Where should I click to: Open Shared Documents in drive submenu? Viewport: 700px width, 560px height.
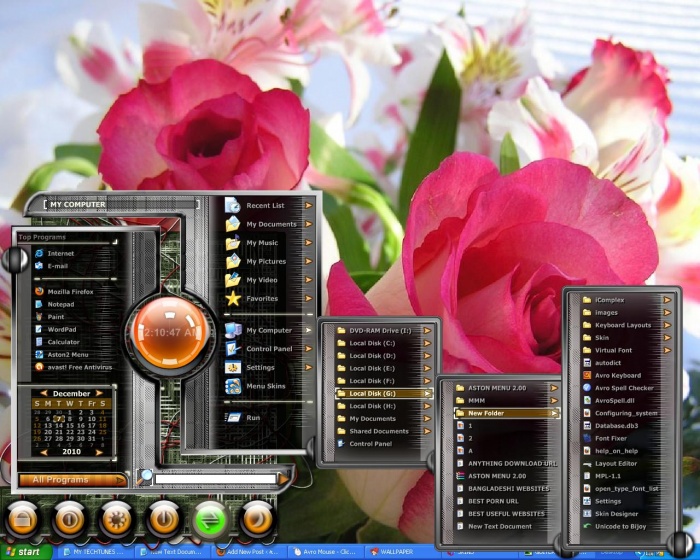click(x=384, y=431)
